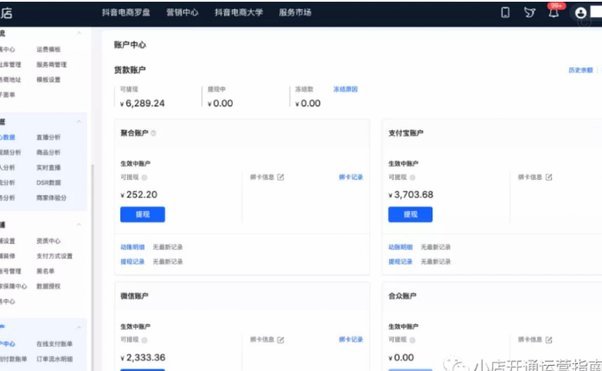Go to 营销中心 in top navigation
Viewport: 602px width, 371px height.
[182, 12]
